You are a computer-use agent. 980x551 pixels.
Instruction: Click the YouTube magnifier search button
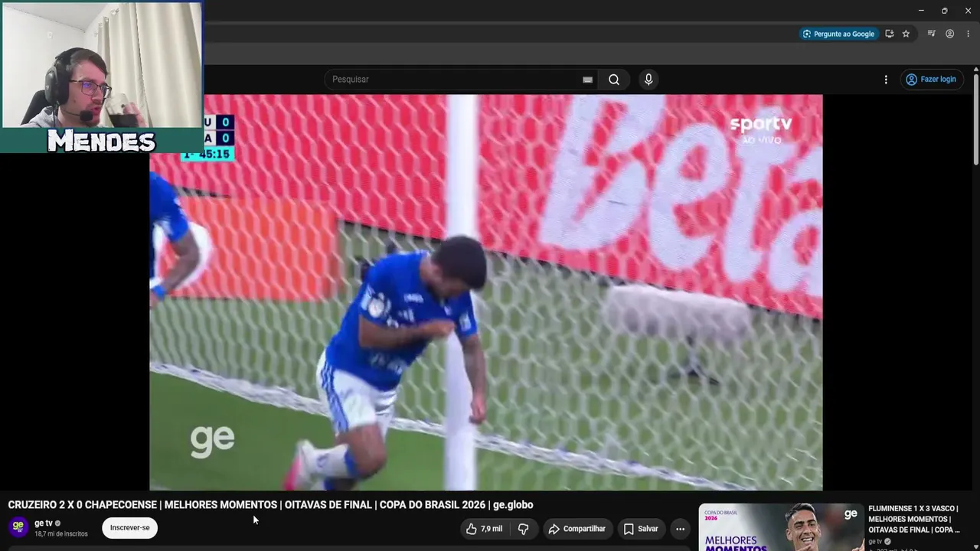point(614,80)
